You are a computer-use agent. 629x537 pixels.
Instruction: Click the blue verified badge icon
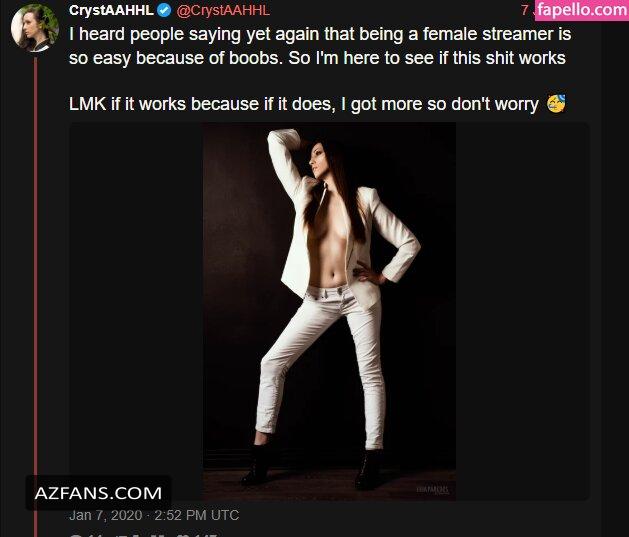point(164,10)
